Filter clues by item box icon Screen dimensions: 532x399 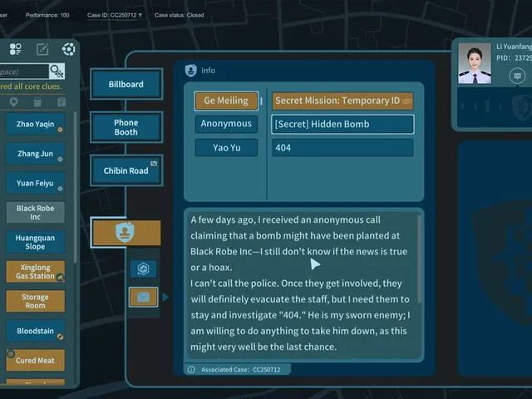click(37, 101)
